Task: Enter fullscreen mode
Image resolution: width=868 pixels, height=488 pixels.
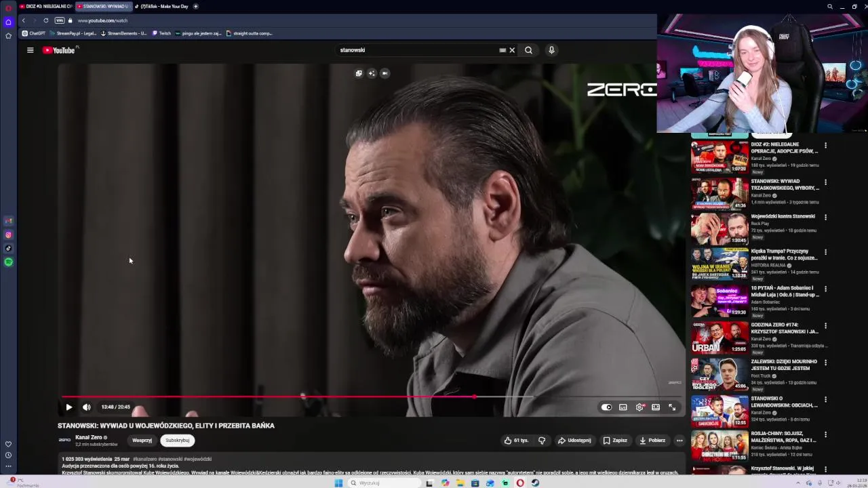Action: click(672, 407)
